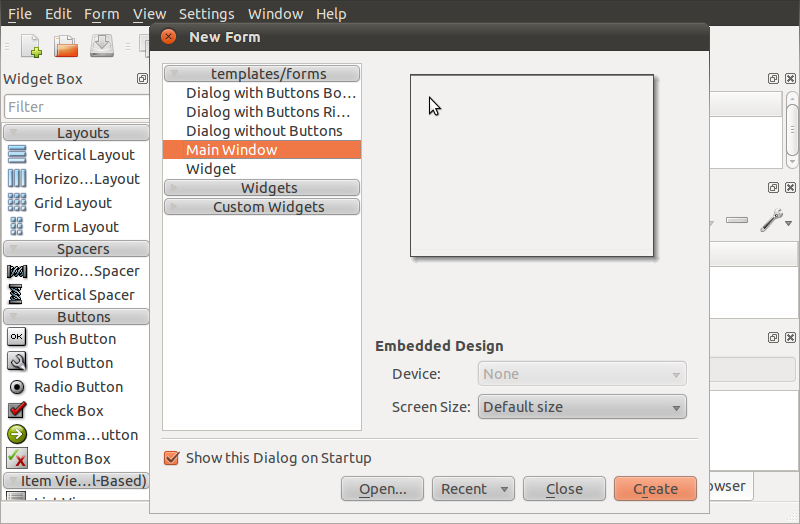Click the form preview thumbnail
The height and width of the screenshot is (524, 800).
click(532, 166)
